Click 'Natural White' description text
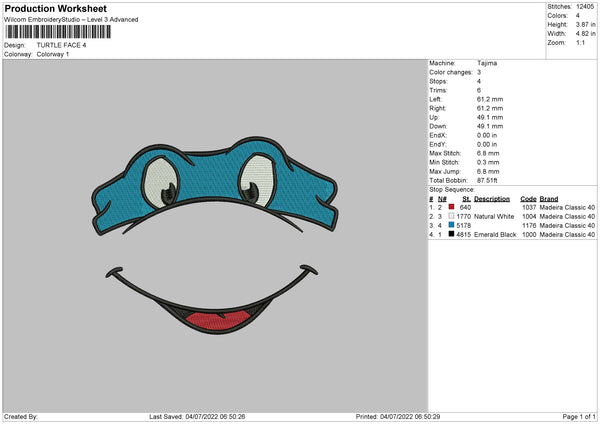The image size is (600, 424). click(x=494, y=217)
